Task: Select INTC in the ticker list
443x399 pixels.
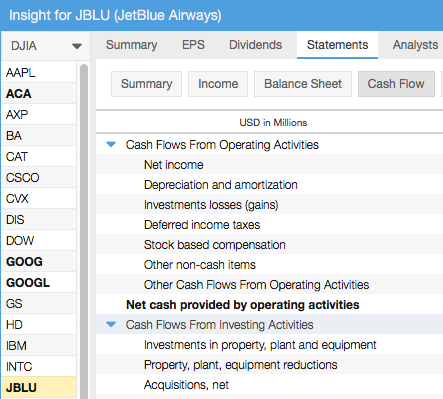Action: (x=39, y=366)
